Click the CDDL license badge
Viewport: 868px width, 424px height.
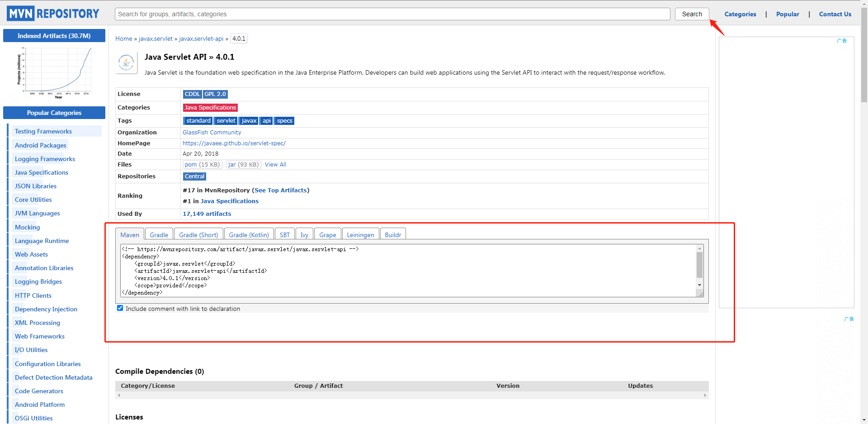tap(192, 94)
